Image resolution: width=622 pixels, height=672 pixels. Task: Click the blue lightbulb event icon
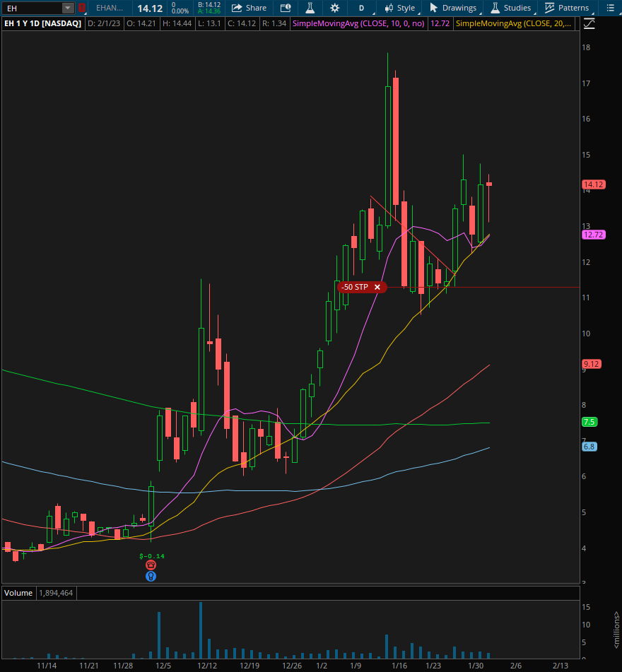[x=151, y=577]
